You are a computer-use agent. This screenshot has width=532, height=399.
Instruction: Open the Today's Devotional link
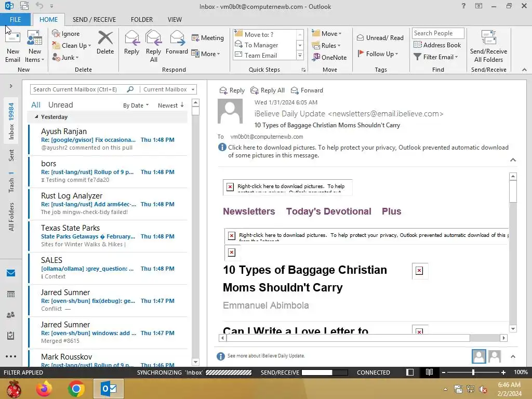click(328, 211)
